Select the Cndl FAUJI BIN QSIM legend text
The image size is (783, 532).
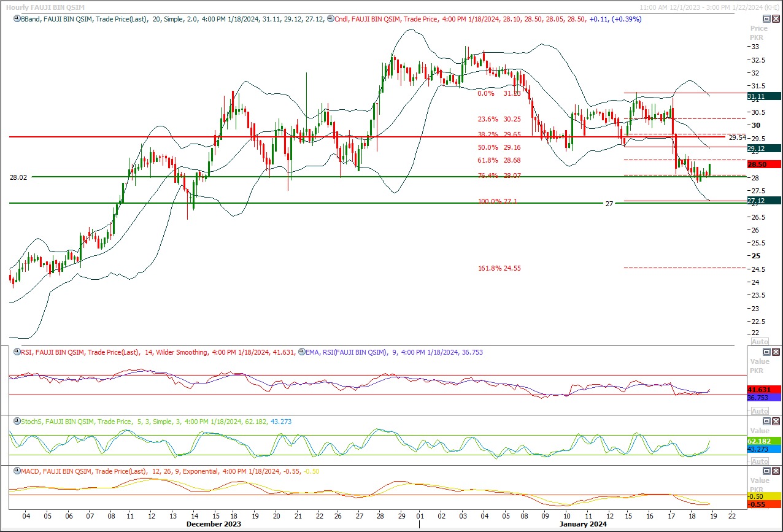pyautogui.click(x=488, y=19)
